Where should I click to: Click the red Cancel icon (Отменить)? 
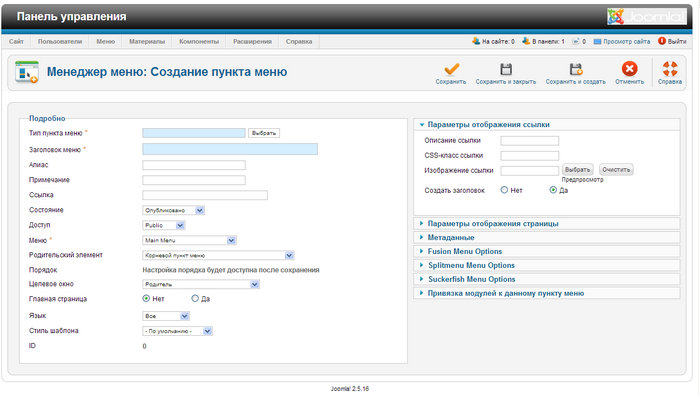click(629, 69)
